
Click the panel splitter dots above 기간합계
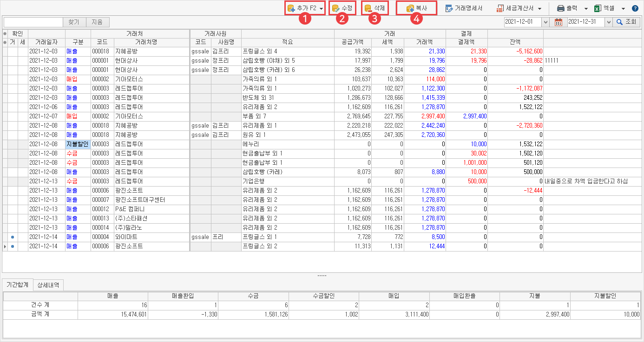tap(322, 276)
